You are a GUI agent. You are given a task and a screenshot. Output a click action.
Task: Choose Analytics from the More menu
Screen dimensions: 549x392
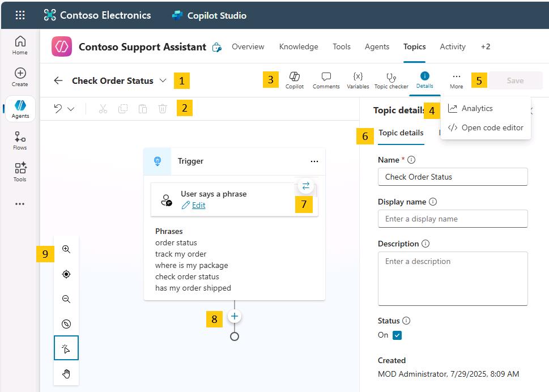[486, 109]
